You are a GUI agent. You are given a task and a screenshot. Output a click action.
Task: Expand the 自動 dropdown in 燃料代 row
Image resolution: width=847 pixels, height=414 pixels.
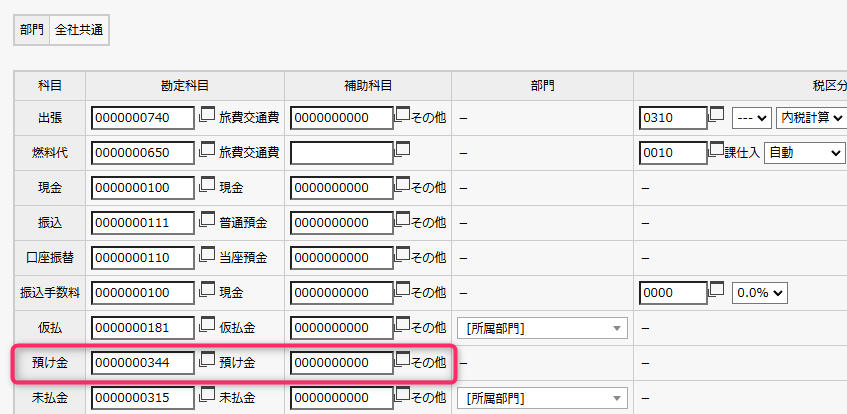(804, 153)
